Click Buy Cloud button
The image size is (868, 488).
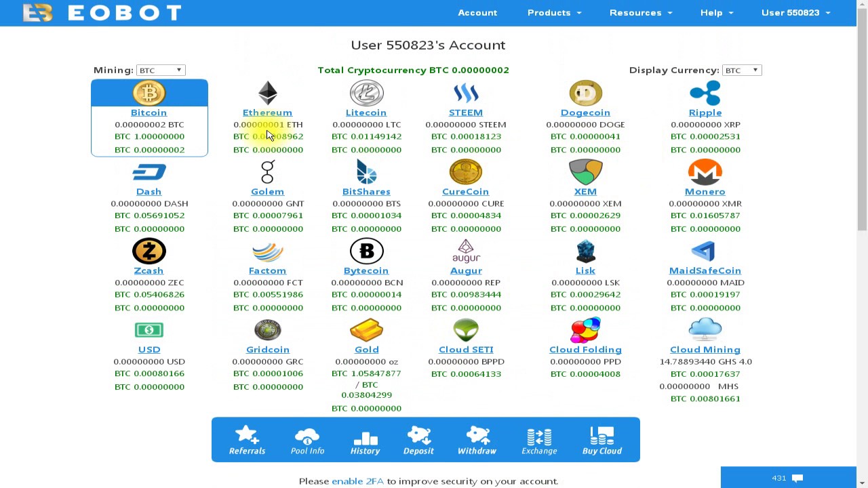(602, 441)
